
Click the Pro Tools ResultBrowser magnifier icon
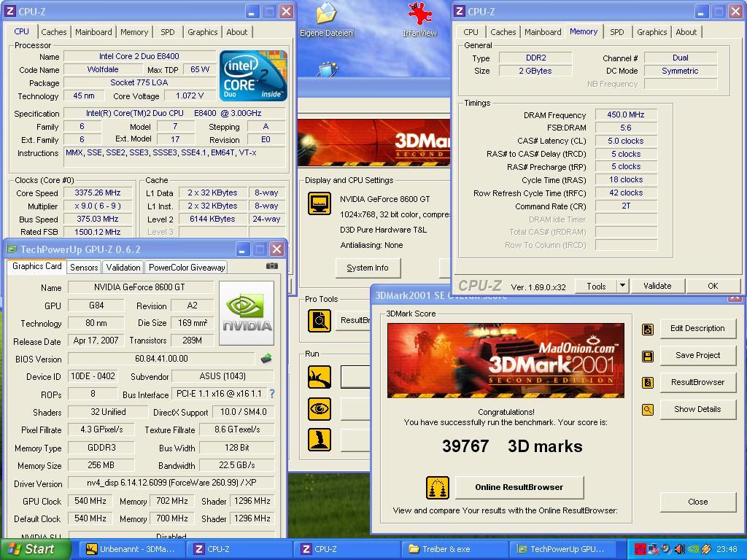(320, 321)
